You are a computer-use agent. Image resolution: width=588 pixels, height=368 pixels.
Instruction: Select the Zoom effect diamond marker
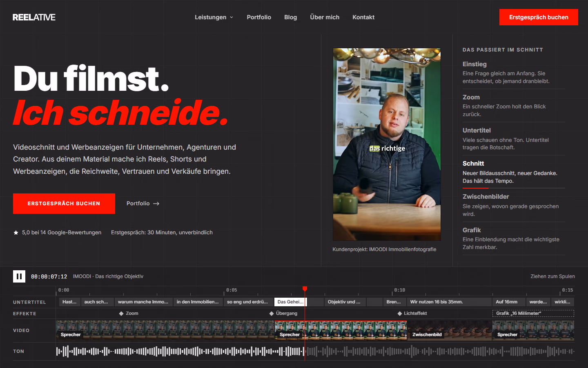click(x=121, y=314)
